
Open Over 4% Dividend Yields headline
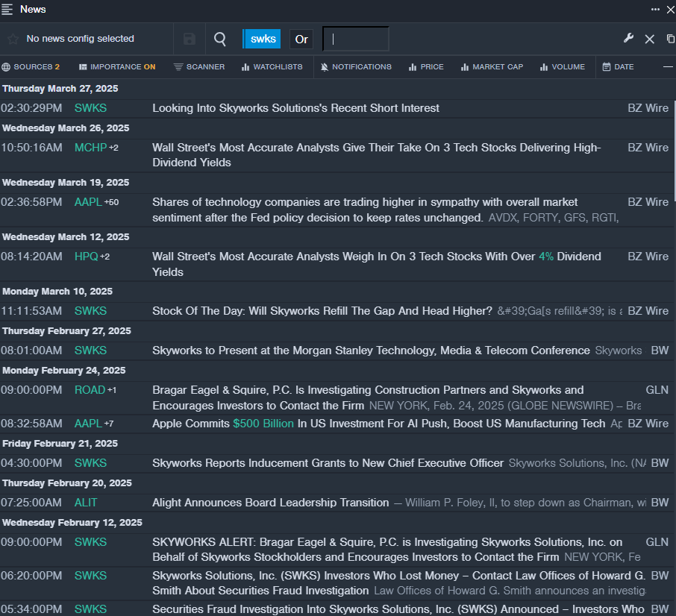376,264
